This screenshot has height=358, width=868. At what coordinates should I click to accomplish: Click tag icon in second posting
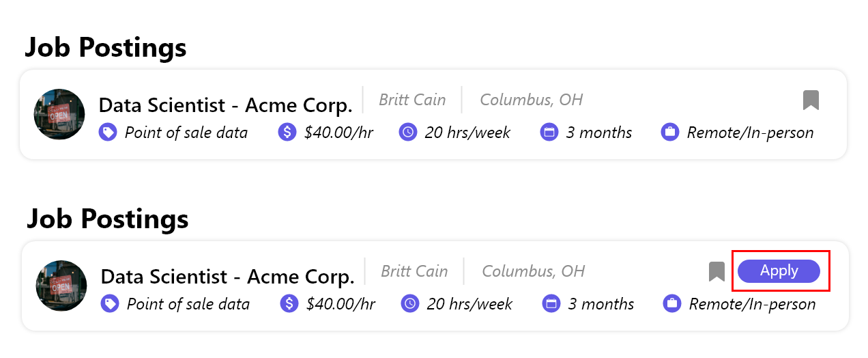[x=110, y=303]
